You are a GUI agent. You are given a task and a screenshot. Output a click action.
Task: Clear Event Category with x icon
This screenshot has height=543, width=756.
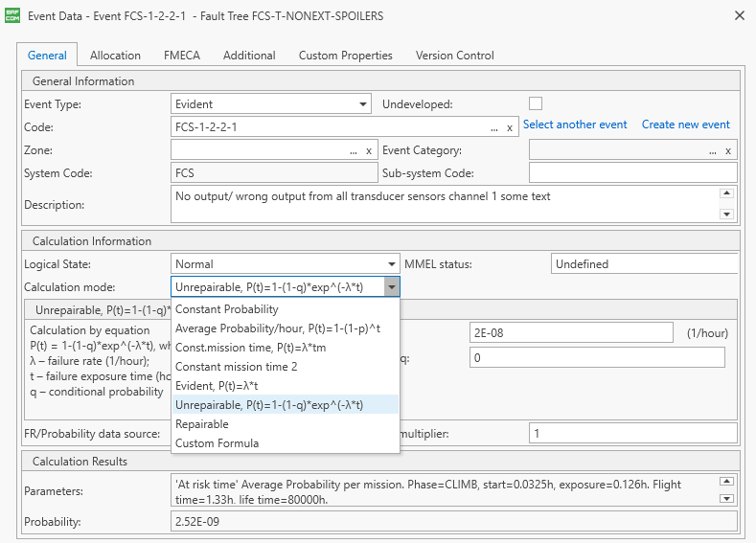tap(728, 150)
